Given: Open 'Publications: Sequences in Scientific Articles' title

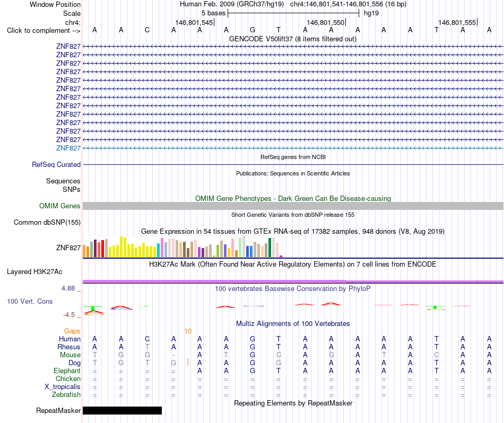Looking at the screenshot, I should [x=293, y=173].
